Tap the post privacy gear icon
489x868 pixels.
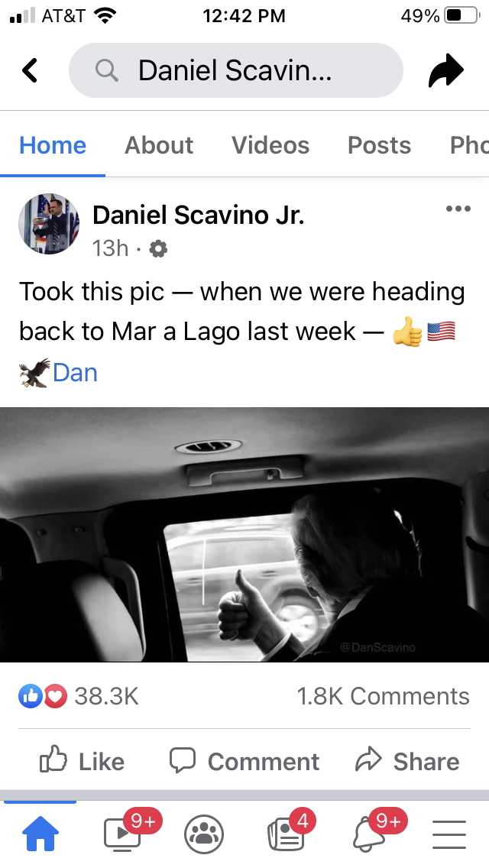[x=158, y=249]
